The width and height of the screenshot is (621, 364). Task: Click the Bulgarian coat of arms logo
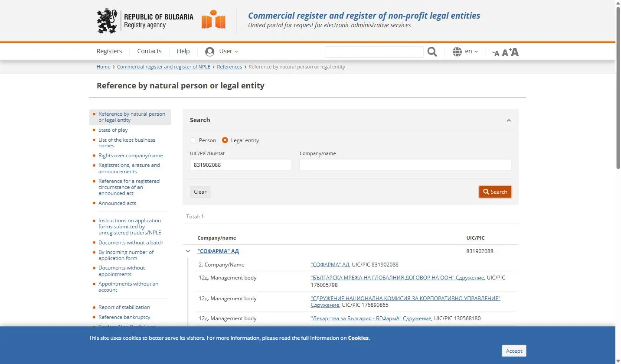pos(107,20)
